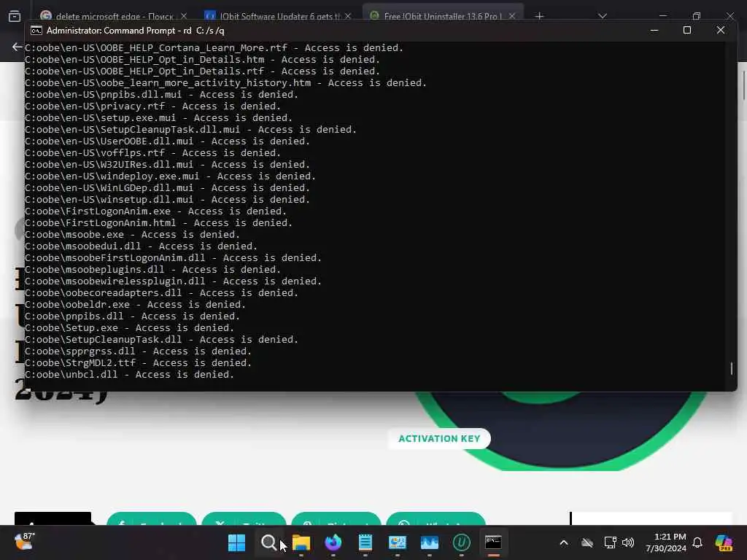Click the ACTIVATION KEY button
The width and height of the screenshot is (747, 560).
[x=439, y=438]
